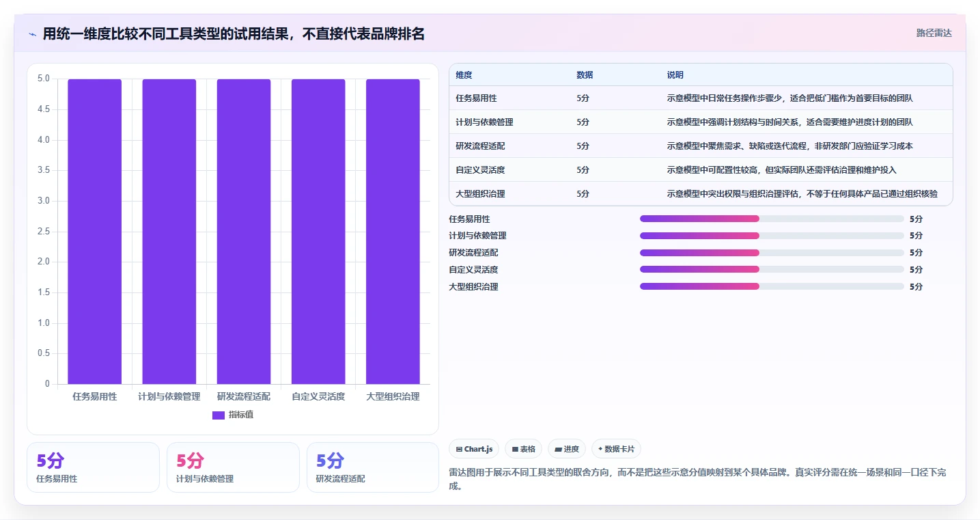Click the 说明 column header
This screenshot has width=980, height=520.
(675, 75)
